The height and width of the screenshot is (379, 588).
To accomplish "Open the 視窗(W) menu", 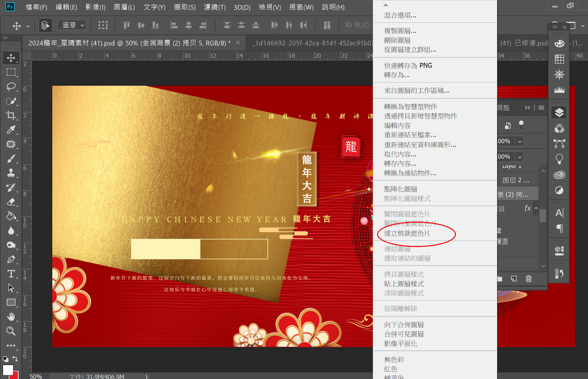I will coord(301,7).
